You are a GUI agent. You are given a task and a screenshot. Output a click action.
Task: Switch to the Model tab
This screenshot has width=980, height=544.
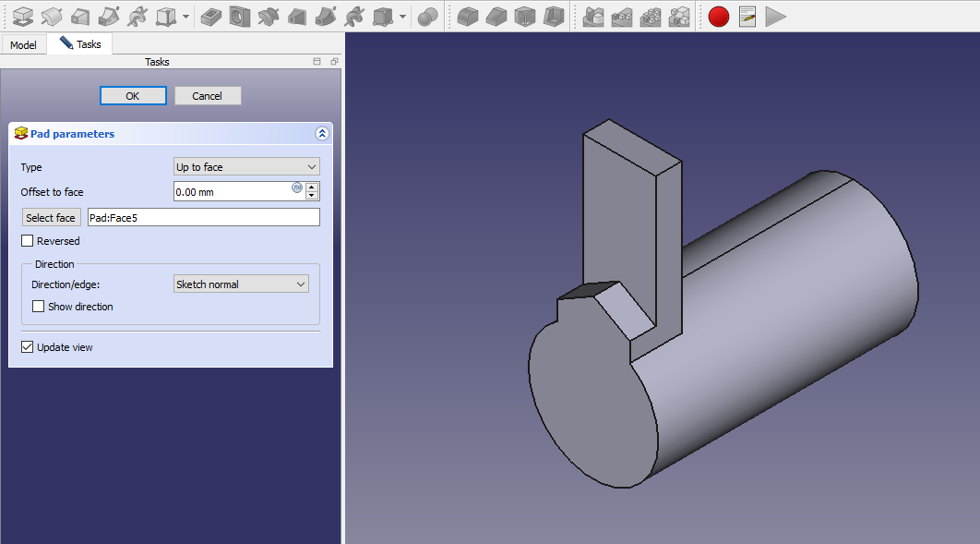pyautogui.click(x=23, y=44)
